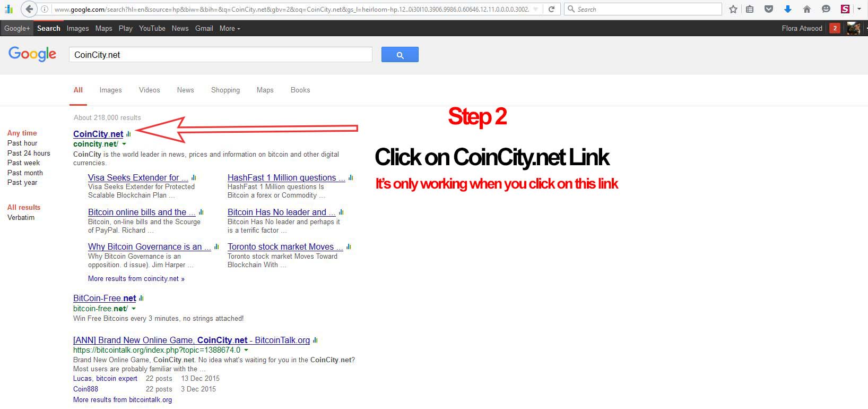Switch to the News results tab
Screen dimensions: 868x409
click(x=185, y=90)
